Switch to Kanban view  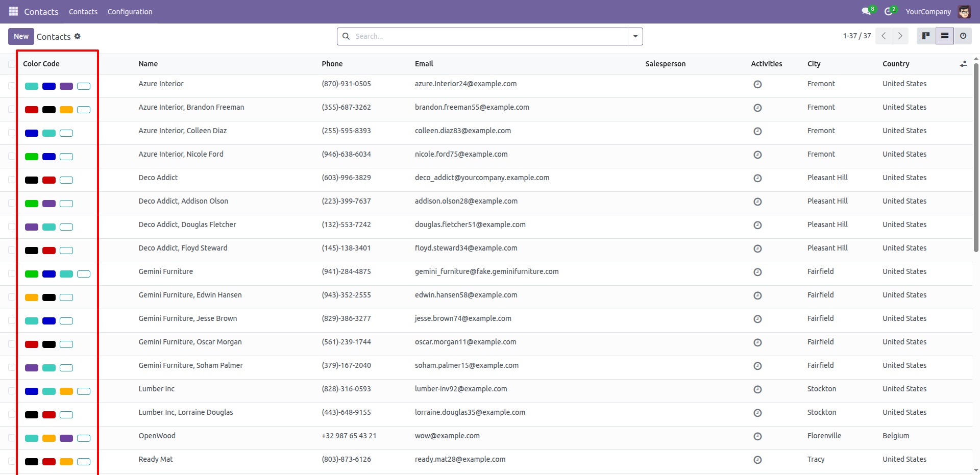tap(926, 36)
